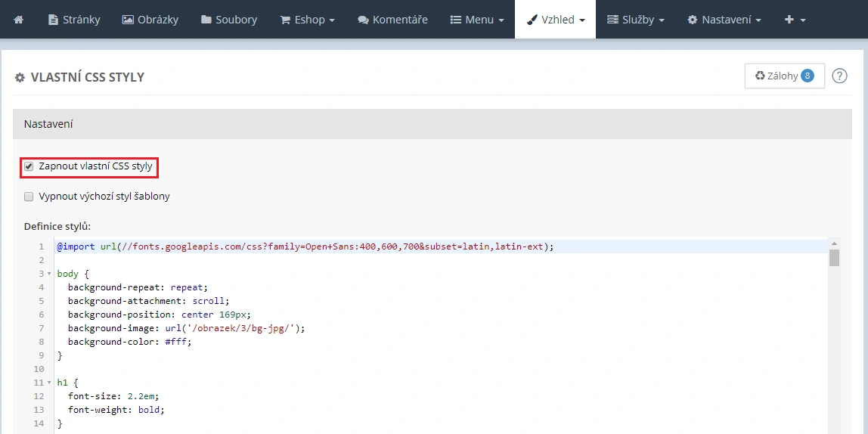Screen dimensions: 868x434
Task: Fold the h1 rule in code editor
Action: (x=49, y=383)
